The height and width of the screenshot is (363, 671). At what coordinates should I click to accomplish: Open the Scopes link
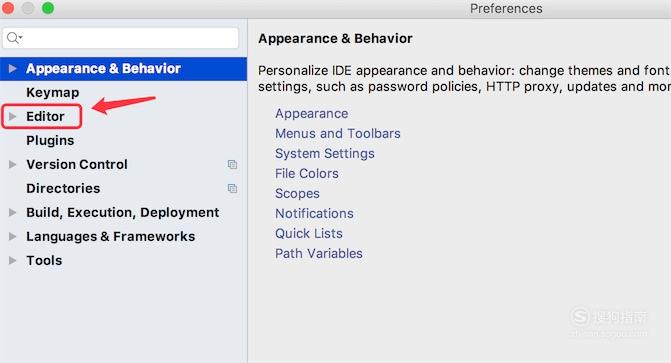tap(297, 193)
